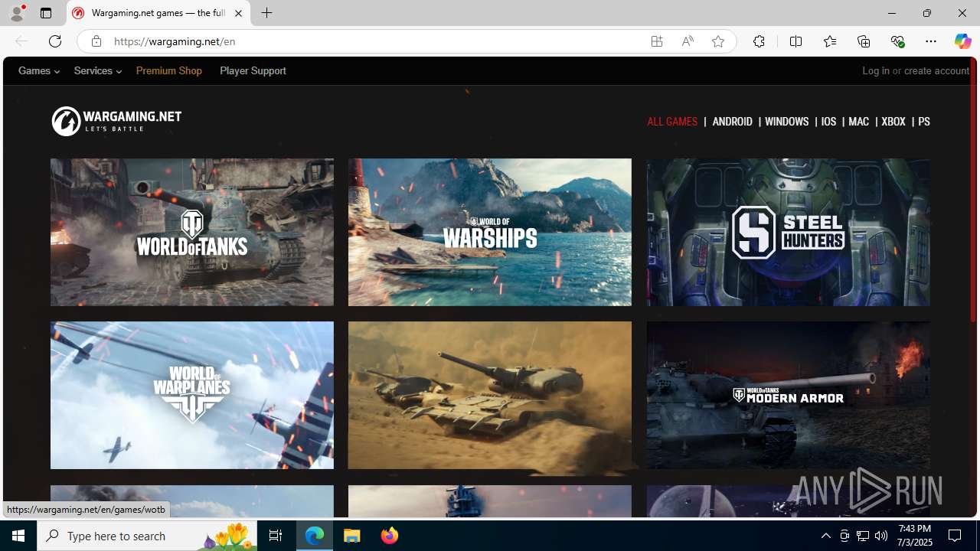This screenshot has height=551, width=980.
Task: Filter games by XBOX
Action: [893, 122]
